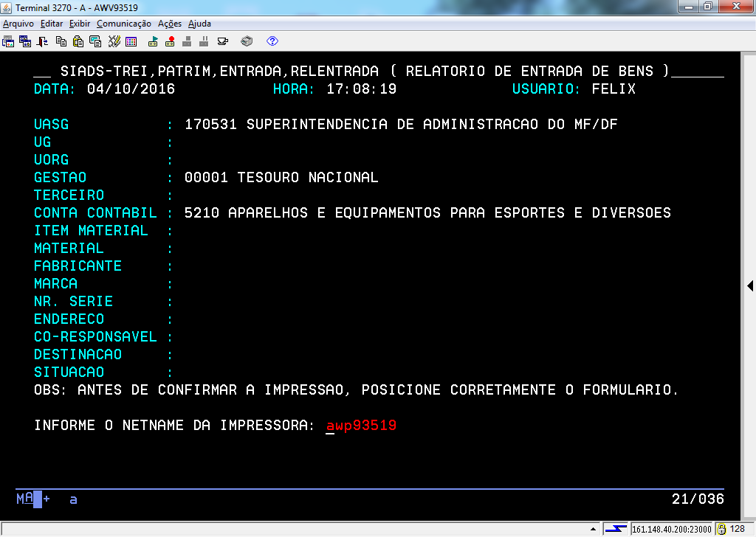Click the printer icon in toolbar
The image size is (756, 537).
[247, 41]
